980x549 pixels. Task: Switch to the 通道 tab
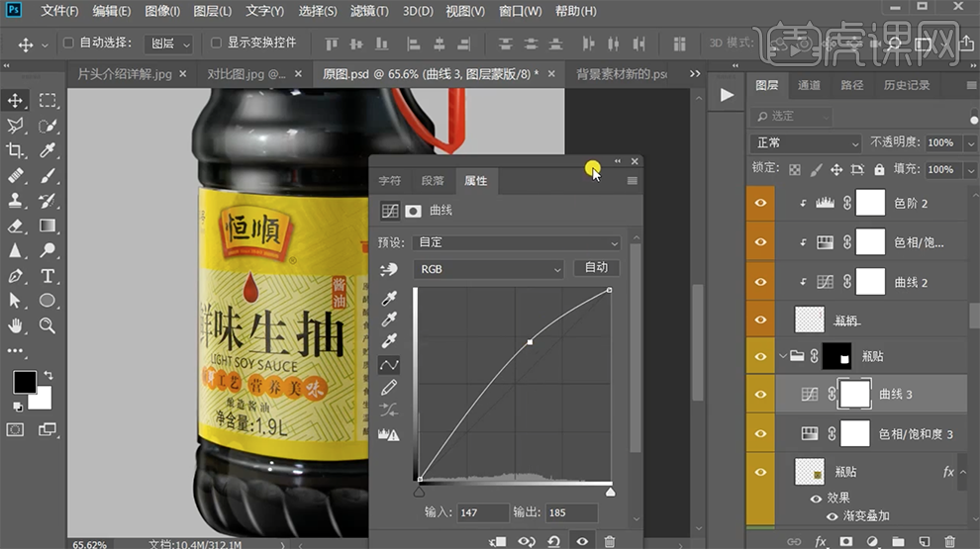coord(809,85)
